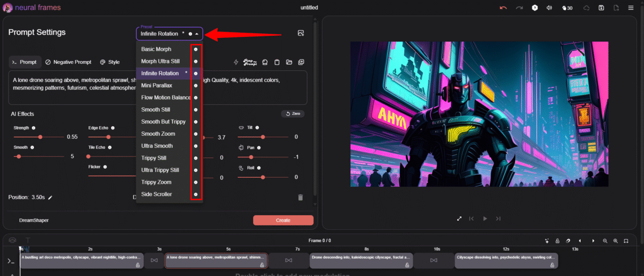Toggle the speaker volume icon
Image resolution: width=644 pixels, height=276 pixels.
549,8
